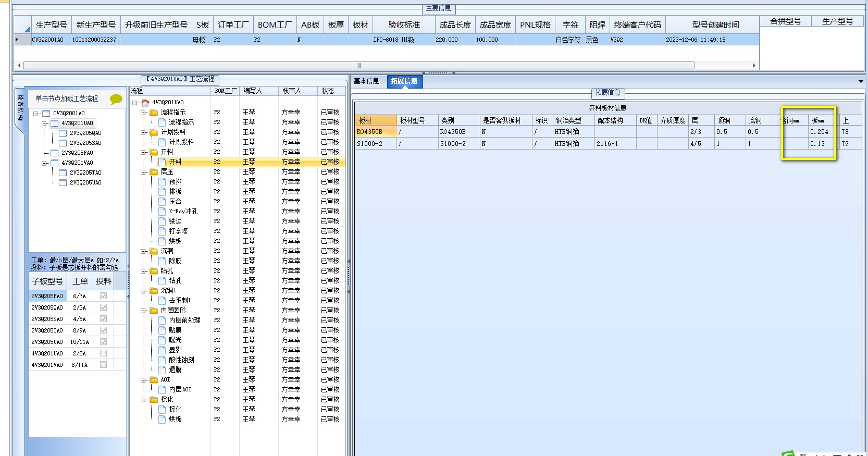The image size is (868, 456).
Task: Open the 设备结构 vertical side tab
Action: [20, 108]
